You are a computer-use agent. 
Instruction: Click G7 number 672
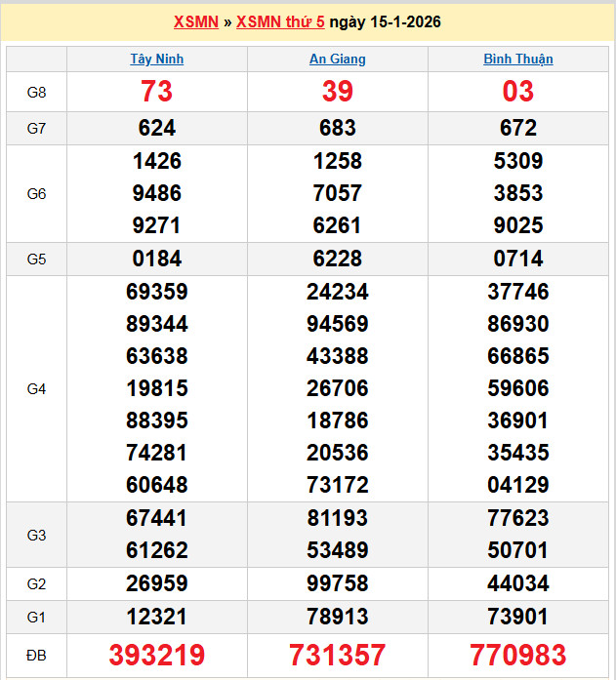point(518,128)
